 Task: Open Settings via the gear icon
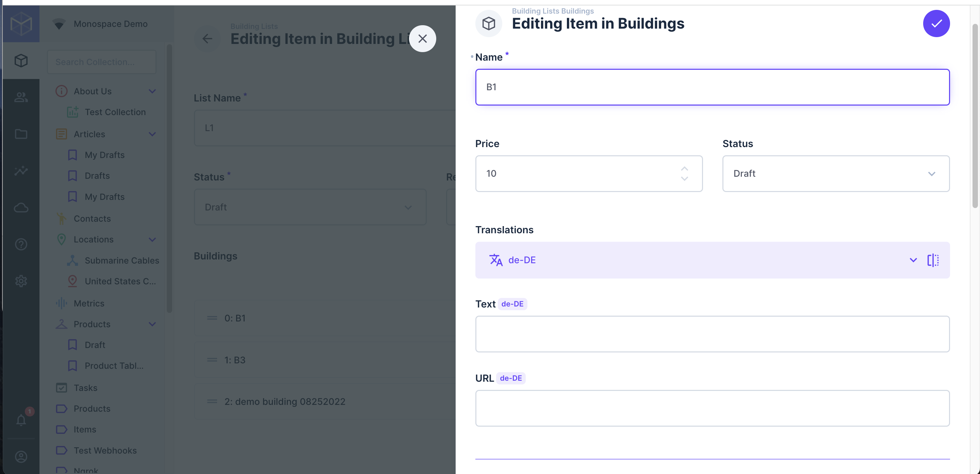(21, 281)
